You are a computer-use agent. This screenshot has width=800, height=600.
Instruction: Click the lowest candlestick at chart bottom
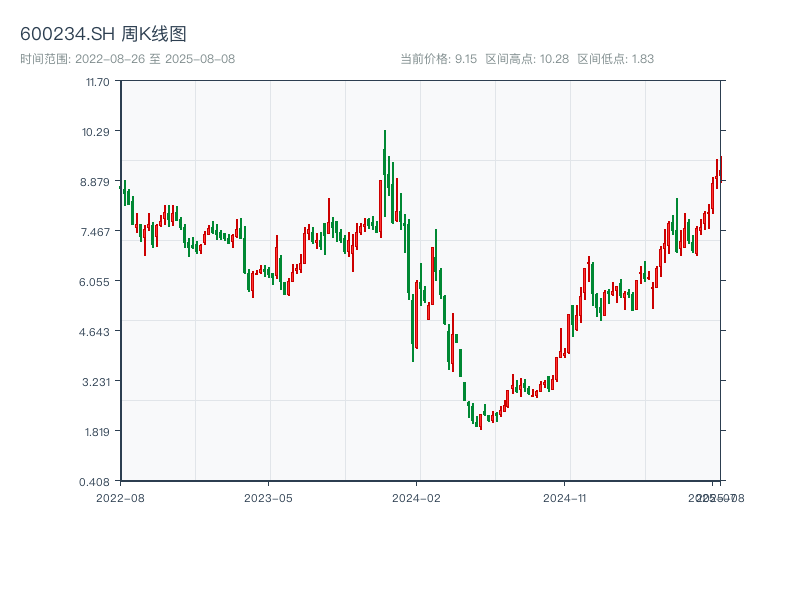(x=481, y=422)
